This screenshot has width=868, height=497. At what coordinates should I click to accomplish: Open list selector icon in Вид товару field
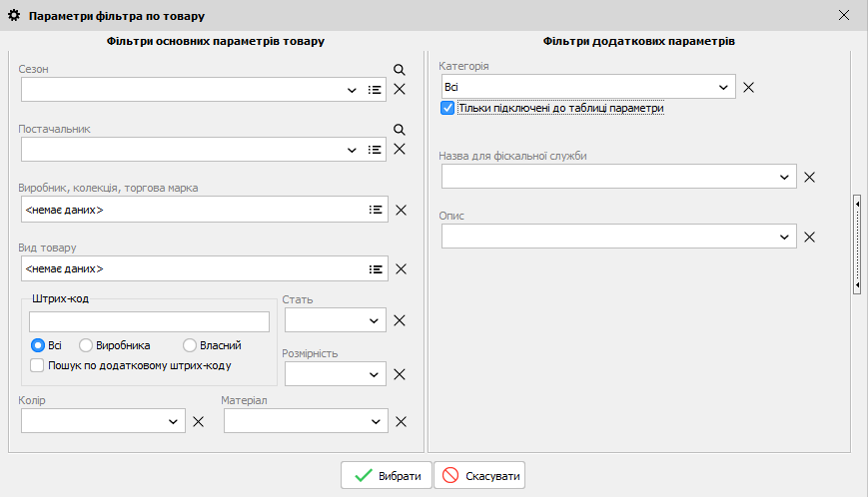coord(375,268)
